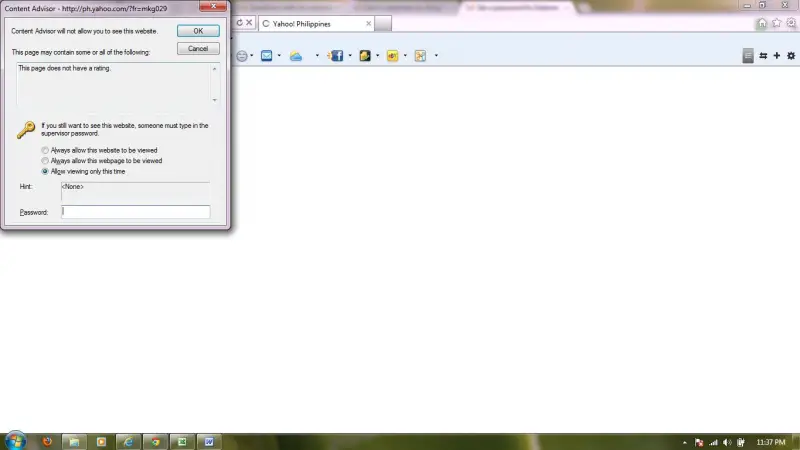Open the weather cloud toolbar icon
Screen dimensions: 800x450
pyautogui.click(x=296, y=56)
